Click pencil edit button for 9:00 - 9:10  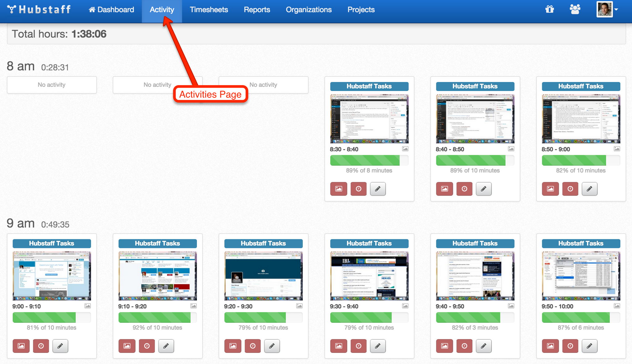coord(60,346)
